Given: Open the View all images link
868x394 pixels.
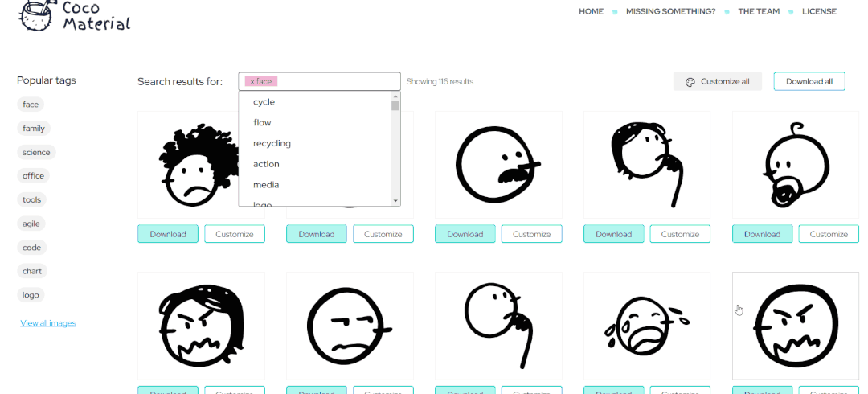Looking at the screenshot, I should coord(48,323).
